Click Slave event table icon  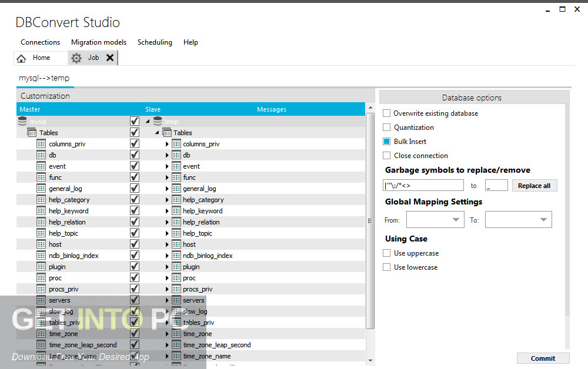176,166
